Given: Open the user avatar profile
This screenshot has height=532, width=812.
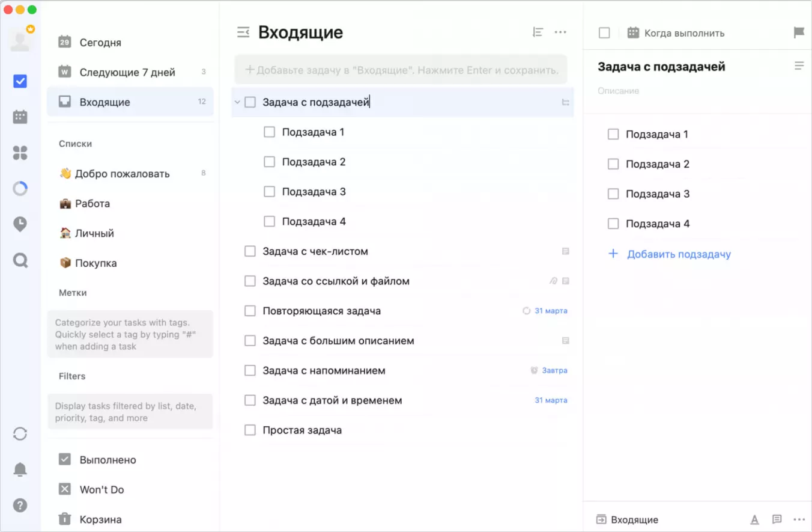Looking at the screenshot, I should (x=20, y=40).
